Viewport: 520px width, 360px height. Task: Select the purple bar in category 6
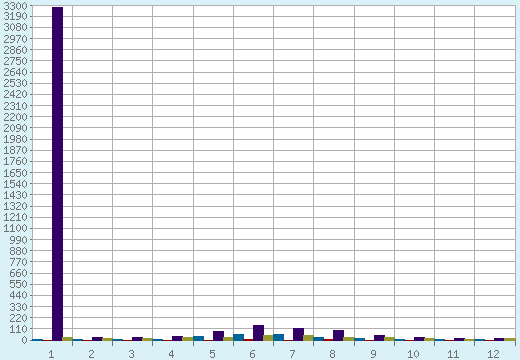258,333
